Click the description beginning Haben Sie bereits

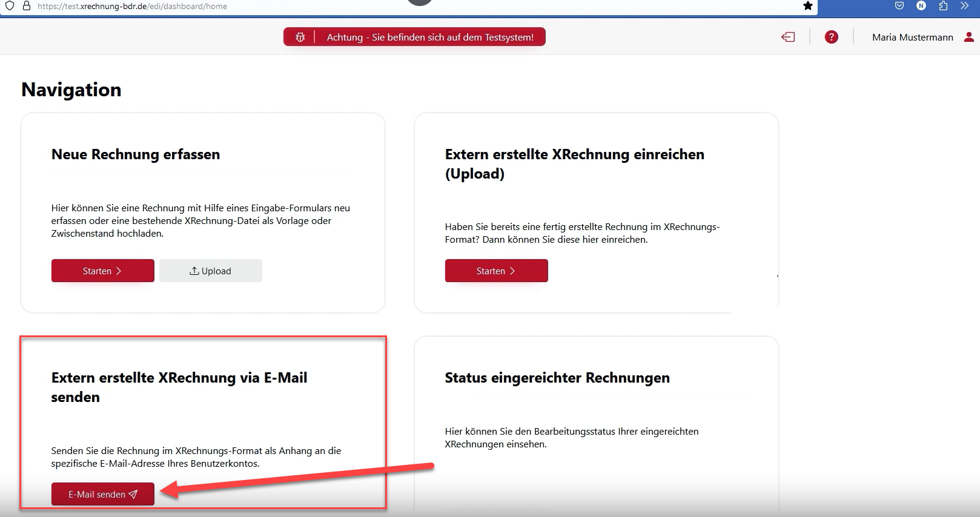tap(582, 233)
